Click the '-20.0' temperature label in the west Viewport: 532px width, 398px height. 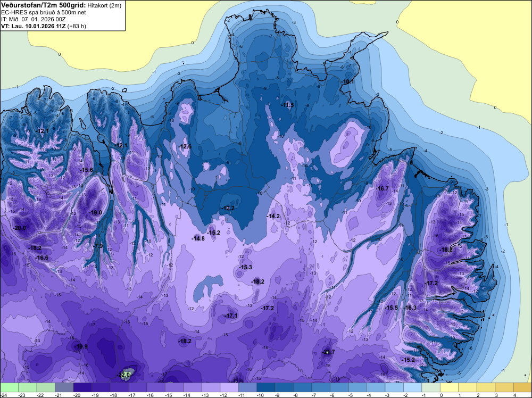tap(19, 228)
